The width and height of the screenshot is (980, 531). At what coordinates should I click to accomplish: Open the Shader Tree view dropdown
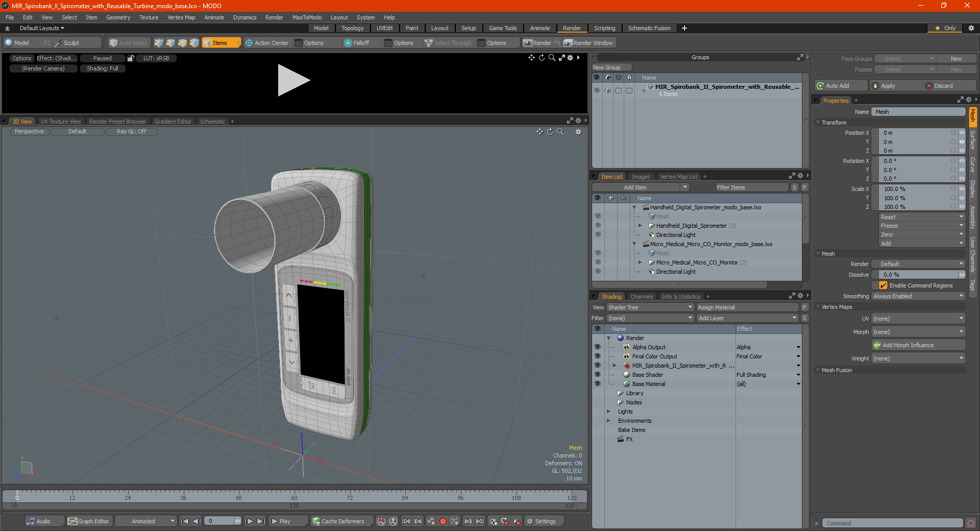[650, 307]
